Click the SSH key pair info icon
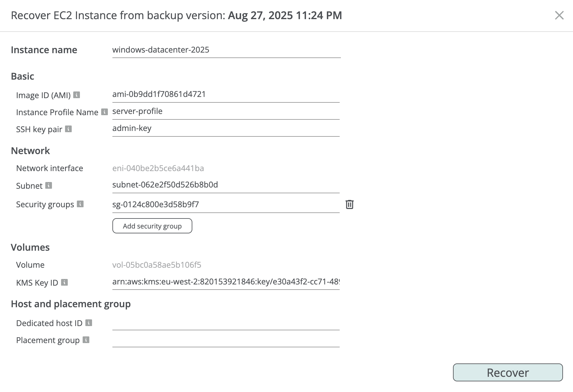Viewport: 573px width, 392px height. point(69,129)
